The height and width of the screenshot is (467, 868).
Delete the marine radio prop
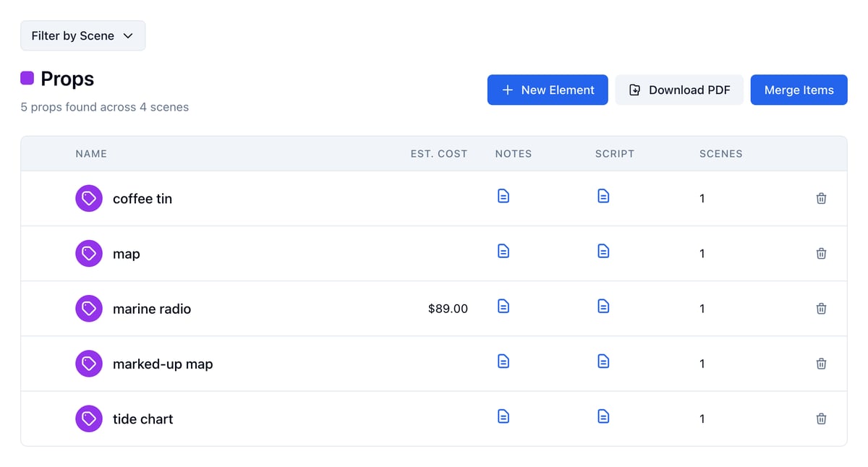821,309
